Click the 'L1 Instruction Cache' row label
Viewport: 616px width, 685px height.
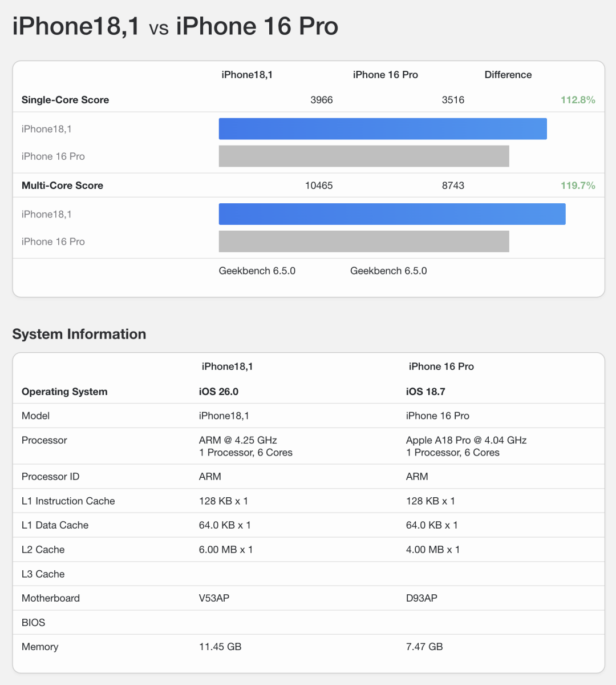[x=68, y=501]
